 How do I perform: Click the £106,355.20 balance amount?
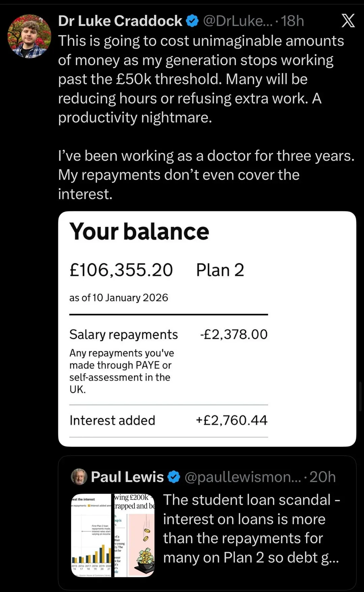point(121,270)
